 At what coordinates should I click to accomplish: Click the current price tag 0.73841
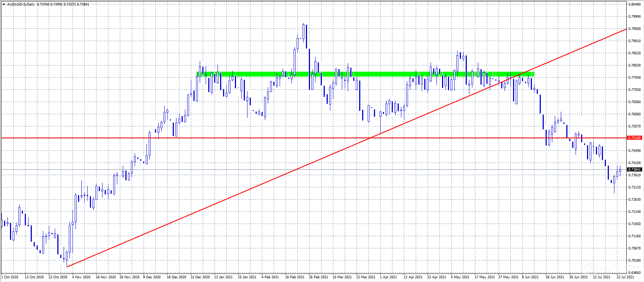tap(635, 170)
